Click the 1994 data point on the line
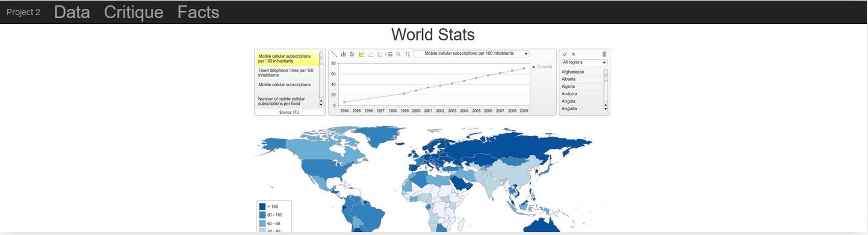 coord(344,102)
